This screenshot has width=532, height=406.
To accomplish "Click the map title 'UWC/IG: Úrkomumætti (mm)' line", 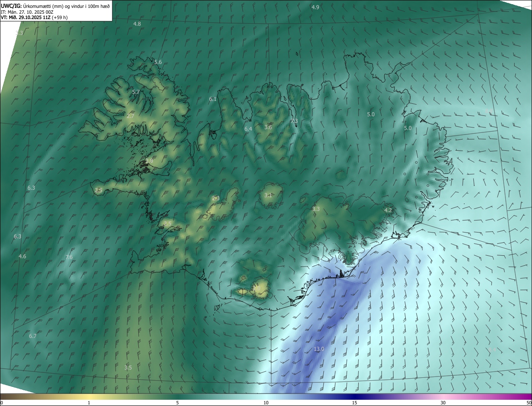I will pos(55,6).
